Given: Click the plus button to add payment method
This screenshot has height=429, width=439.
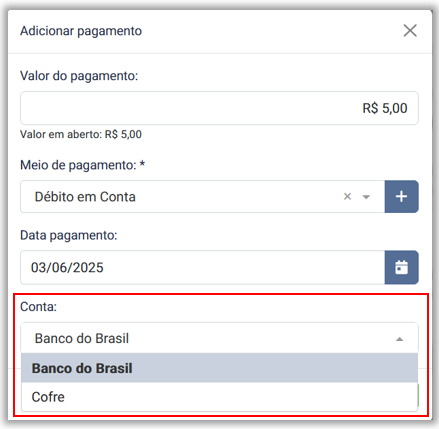Looking at the screenshot, I should pyautogui.click(x=401, y=197).
